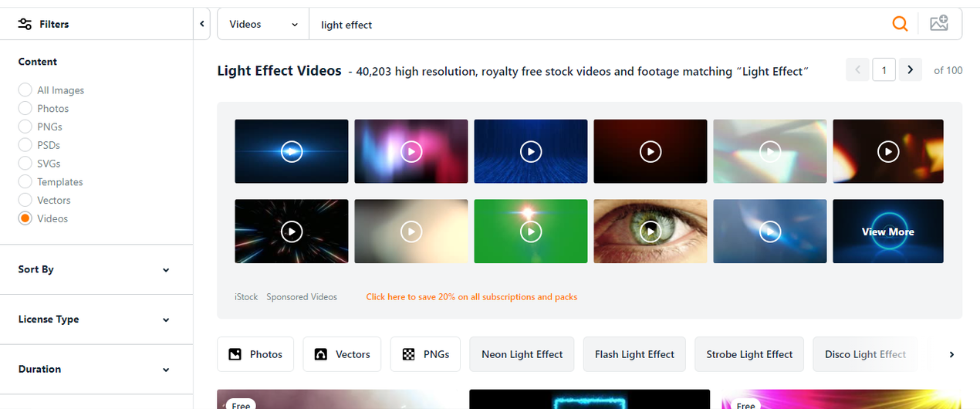
Task: Select the PNGs content radio button
Action: coord(25,127)
